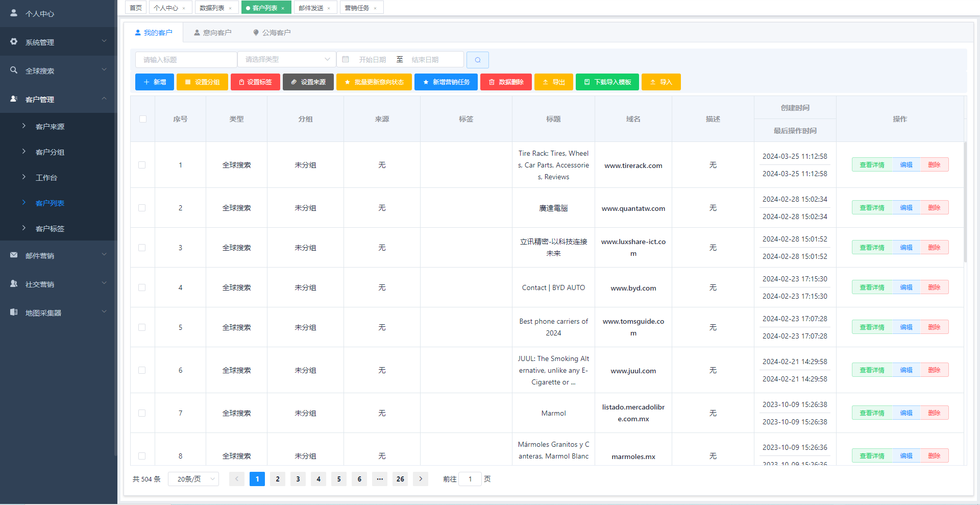The height and width of the screenshot is (505, 980).
Task: Click the 设置分组 button
Action: pos(202,82)
